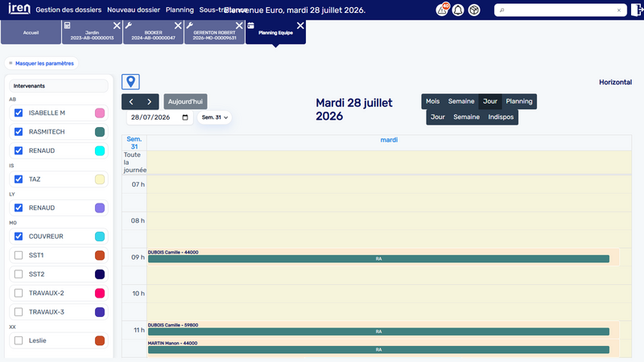The width and height of the screenshot is (644, 362).
Task: Check the Leslie checkbox
Action: 19,340
